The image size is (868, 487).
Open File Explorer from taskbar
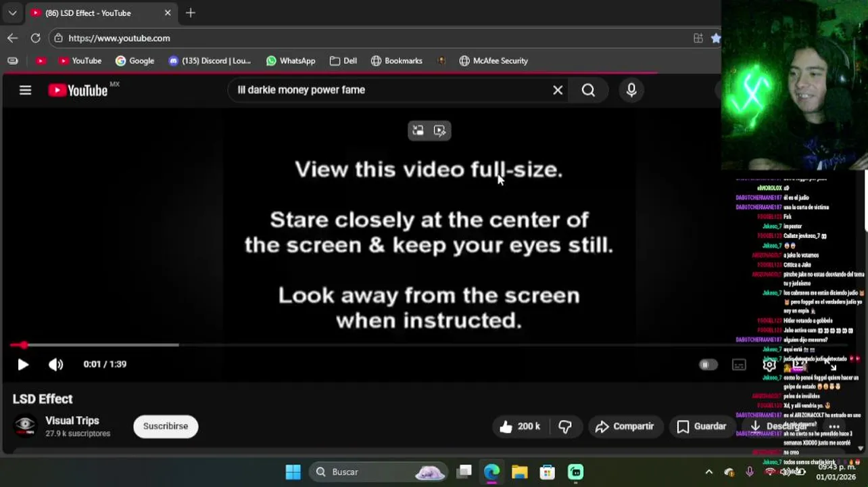(x=519, y=472)
